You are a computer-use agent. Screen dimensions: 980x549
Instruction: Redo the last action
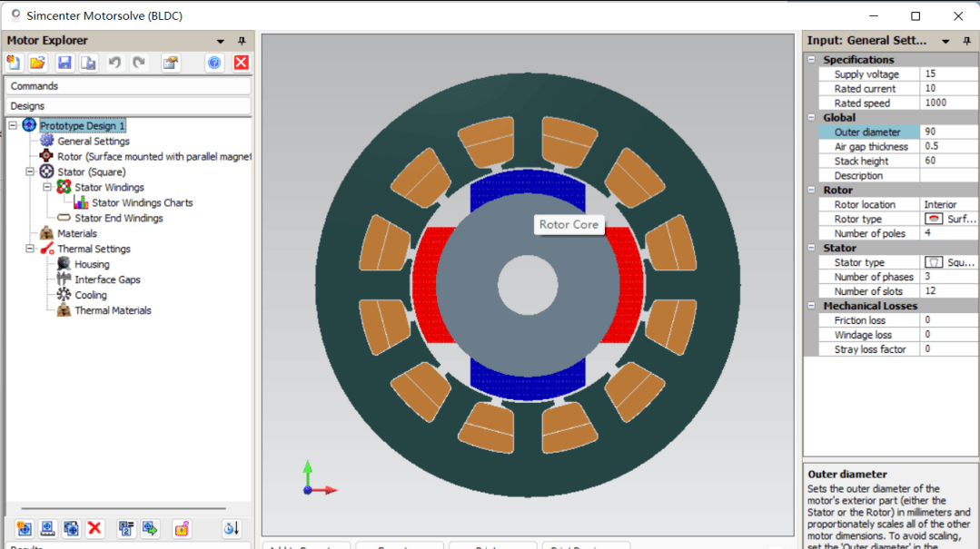click(x=139, y=63)
